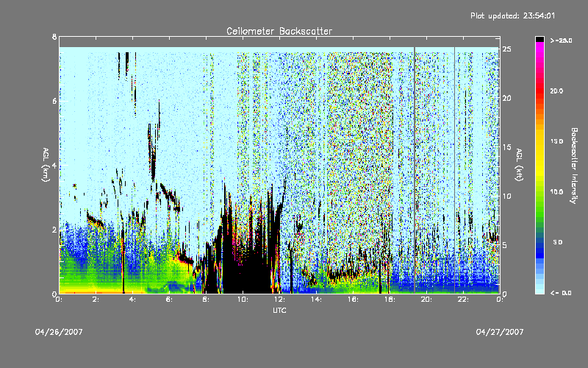Click the "Ceilometer Backscatter" plot title
Screen dimensions: 588x368
click(279, 31)
